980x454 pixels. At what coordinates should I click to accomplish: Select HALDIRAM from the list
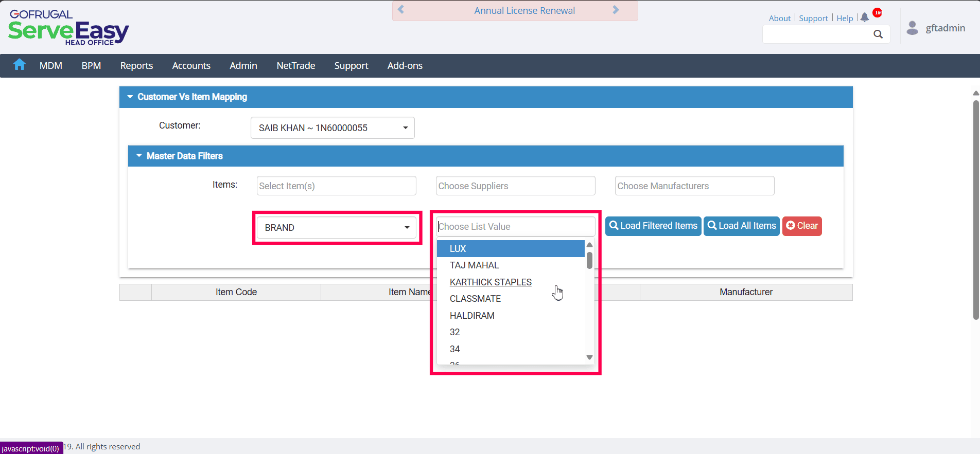[511, 316]
